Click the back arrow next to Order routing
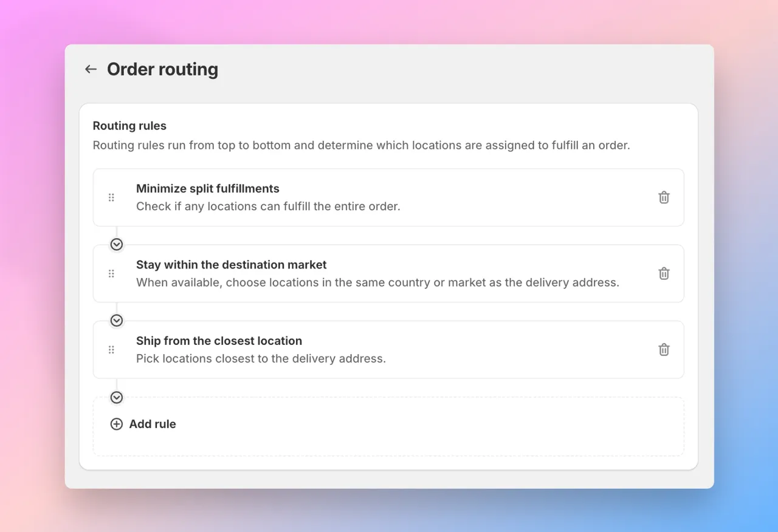The image size is (778, 532). [x=90, y=69]
